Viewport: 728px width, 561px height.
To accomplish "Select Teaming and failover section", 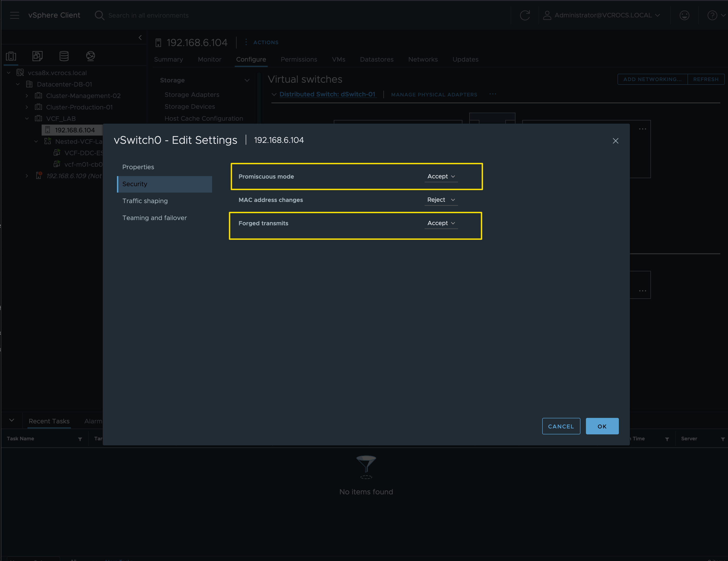I will click(x=154, y=218).
